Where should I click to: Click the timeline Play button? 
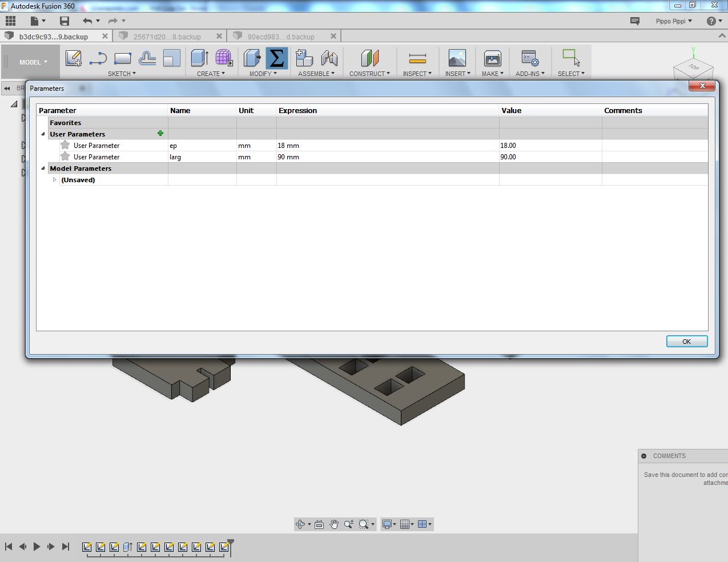(x=37, y=547)
